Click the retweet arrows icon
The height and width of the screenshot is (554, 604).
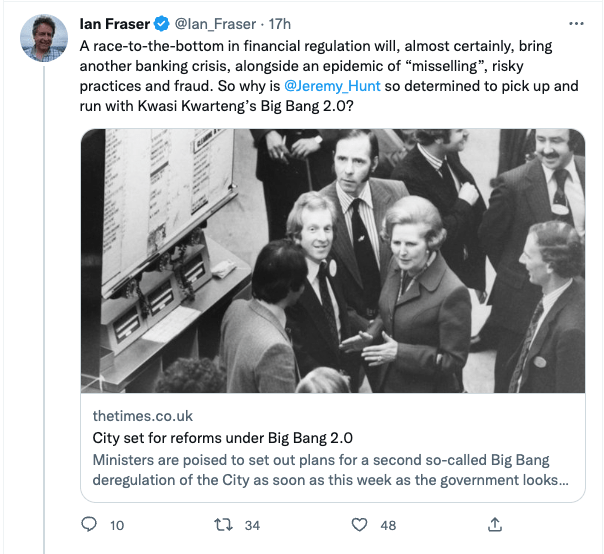pyautogui.click(x=225, y=524)
